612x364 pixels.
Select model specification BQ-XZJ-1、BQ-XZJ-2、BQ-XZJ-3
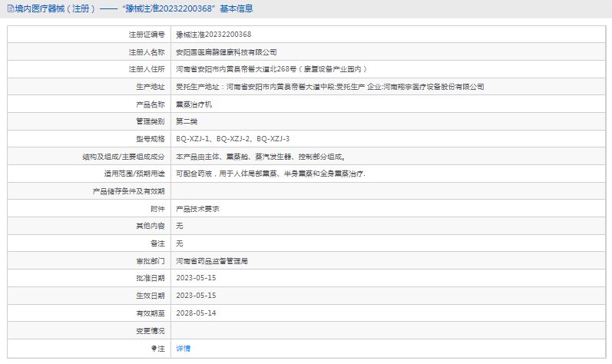click(x=233, y=139)
